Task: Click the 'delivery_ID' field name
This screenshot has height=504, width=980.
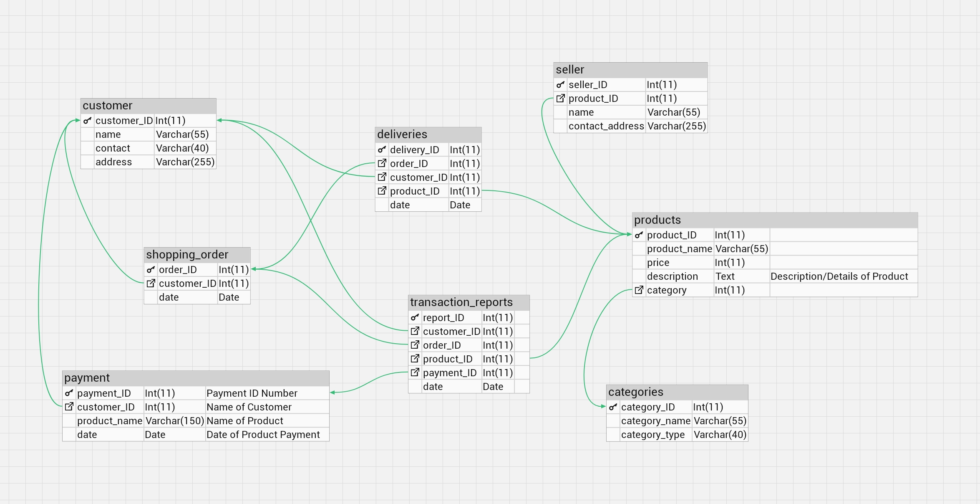Action: click(x=415, y=149)
